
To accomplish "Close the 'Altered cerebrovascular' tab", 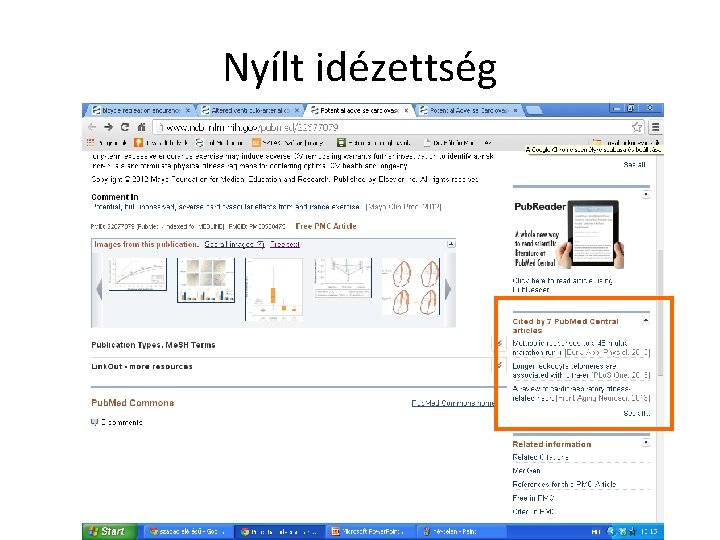I will coord(297,111).
